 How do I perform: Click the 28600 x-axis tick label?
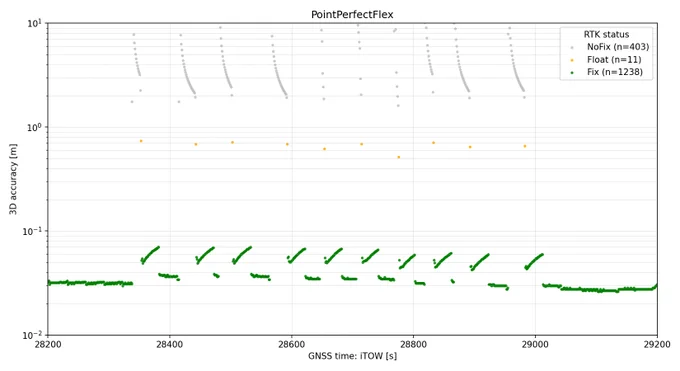click(291, 345)
